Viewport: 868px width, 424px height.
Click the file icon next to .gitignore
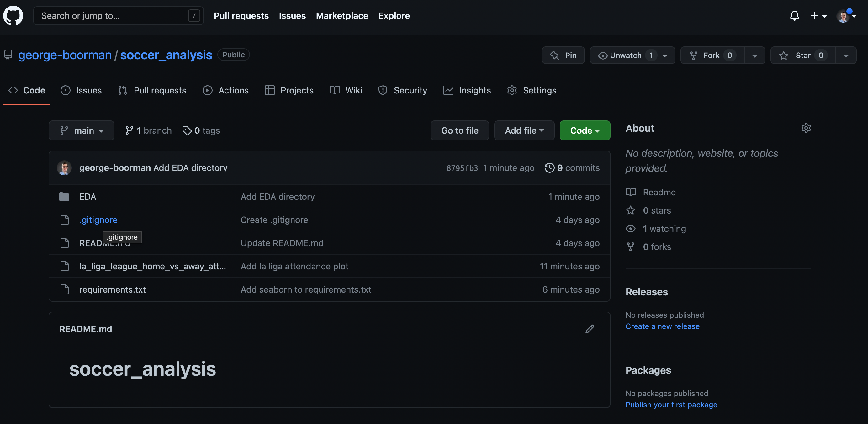[64, 220]
